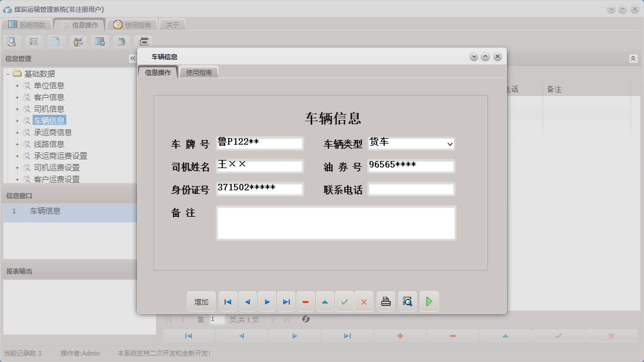The height and width of the screenshot is (362, 644).
Task: Click the next record arrow in the dialog
Action: pos(267,301)
